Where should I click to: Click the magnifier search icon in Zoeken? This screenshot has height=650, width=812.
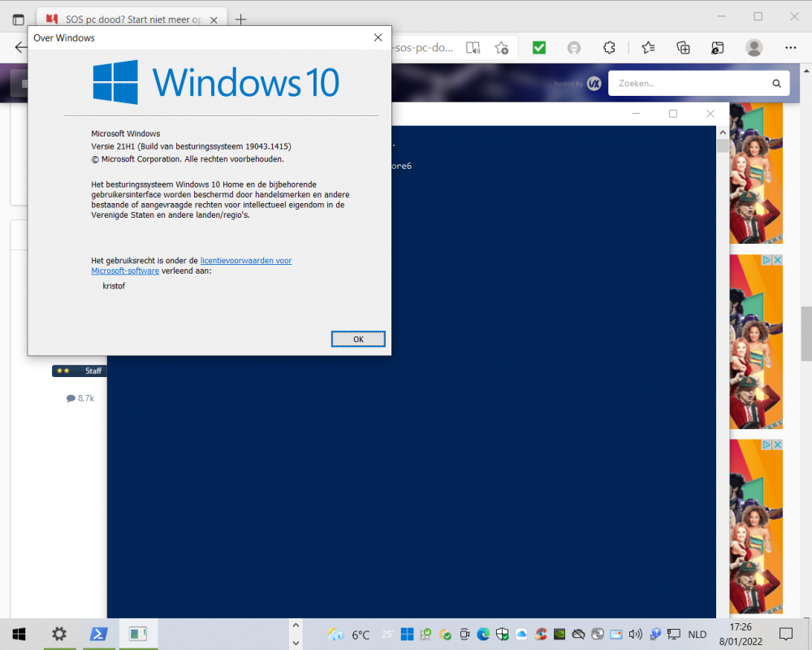776,83
